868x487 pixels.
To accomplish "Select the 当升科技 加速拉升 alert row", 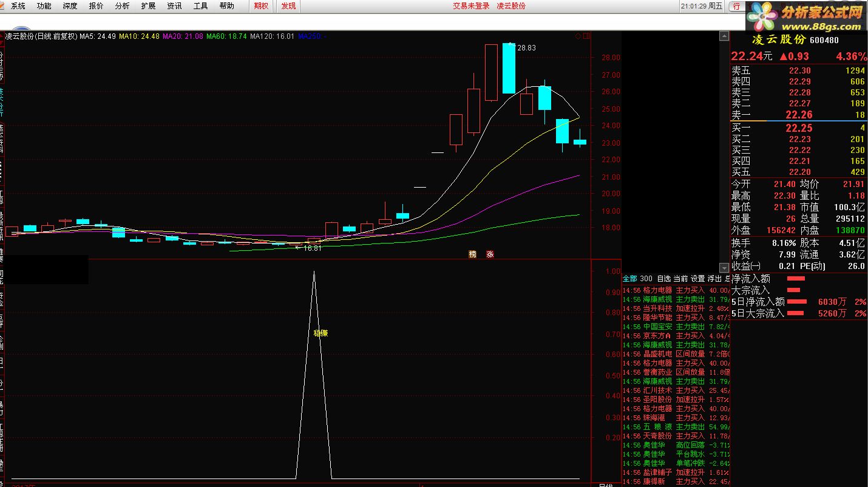I will click(676, 308).
